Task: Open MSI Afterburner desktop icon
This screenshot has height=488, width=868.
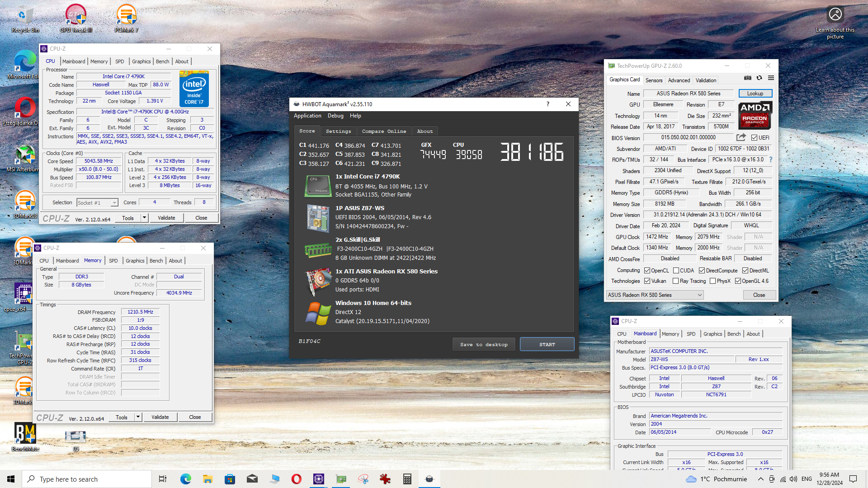Action: click(x=25, y=158)
